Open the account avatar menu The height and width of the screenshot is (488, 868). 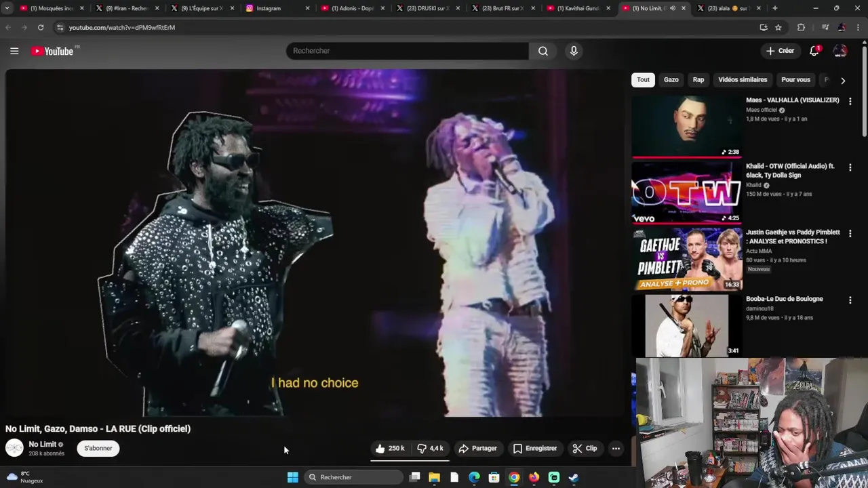coord(840,51)
